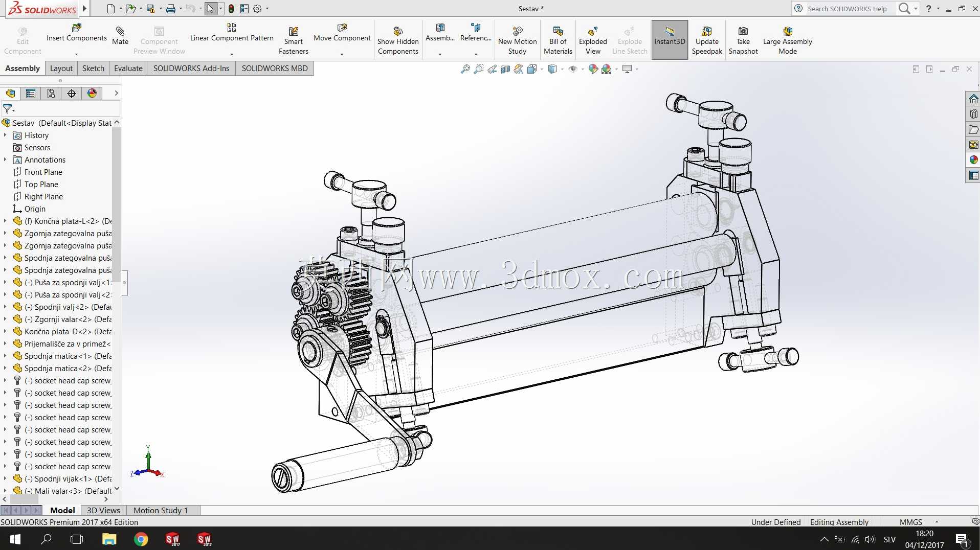Viewport: 980px width, 550px height.
Task: Open Assembly Features tool
Action: pos(440,33)
